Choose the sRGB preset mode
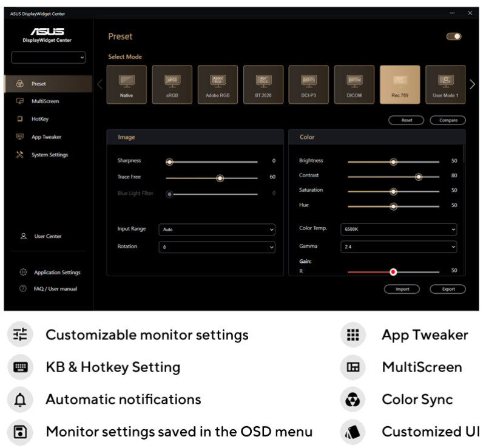Image resolution: width=489 pixels, height=448 pixels. tap(172, 84)
